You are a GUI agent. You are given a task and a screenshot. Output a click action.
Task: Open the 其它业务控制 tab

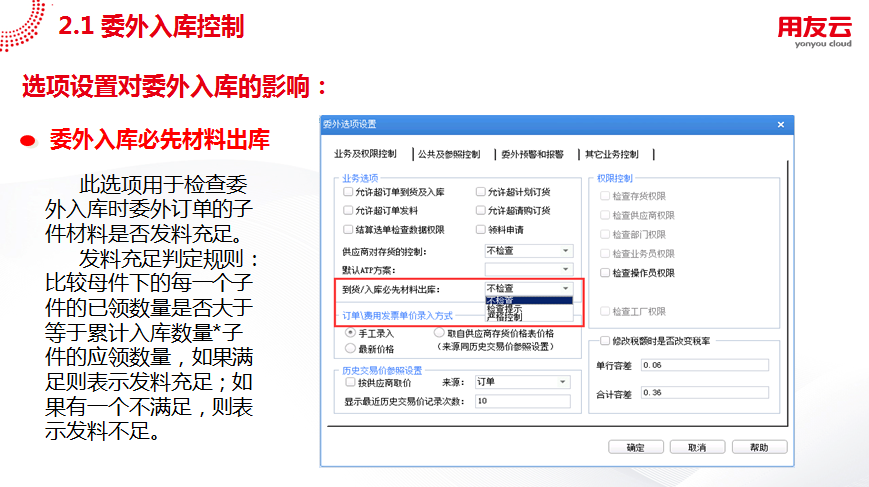tap(612, 155)
